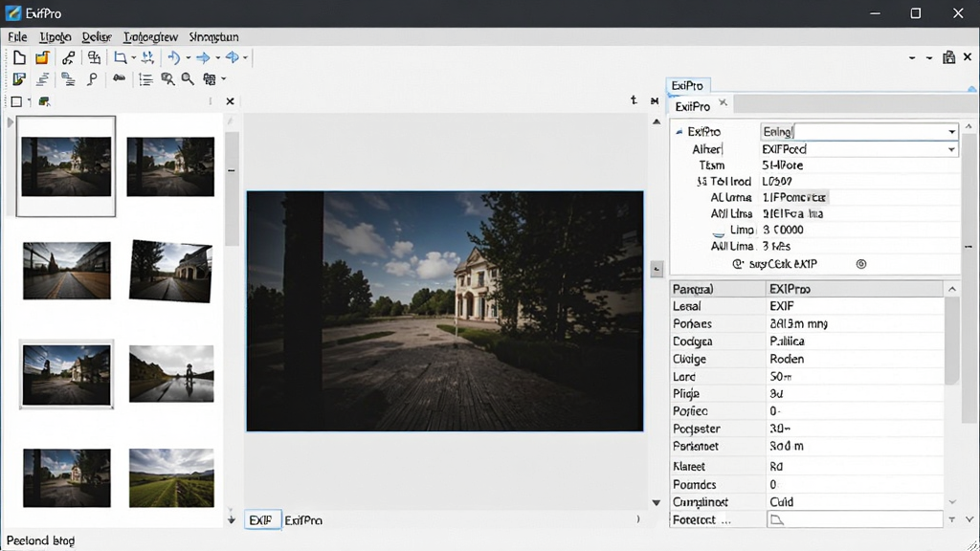Close the ExifPro panel tab

pyautogui.click(x=724, y=102)
